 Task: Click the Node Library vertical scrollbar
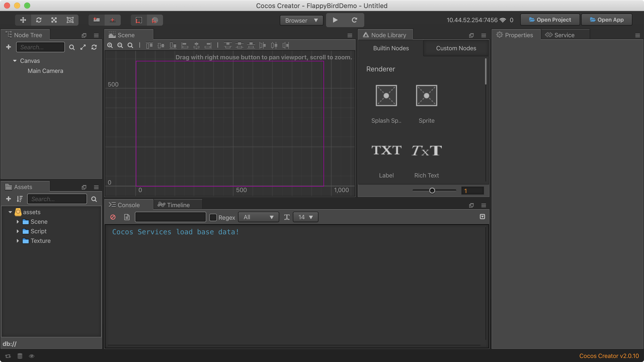(486, 72)
